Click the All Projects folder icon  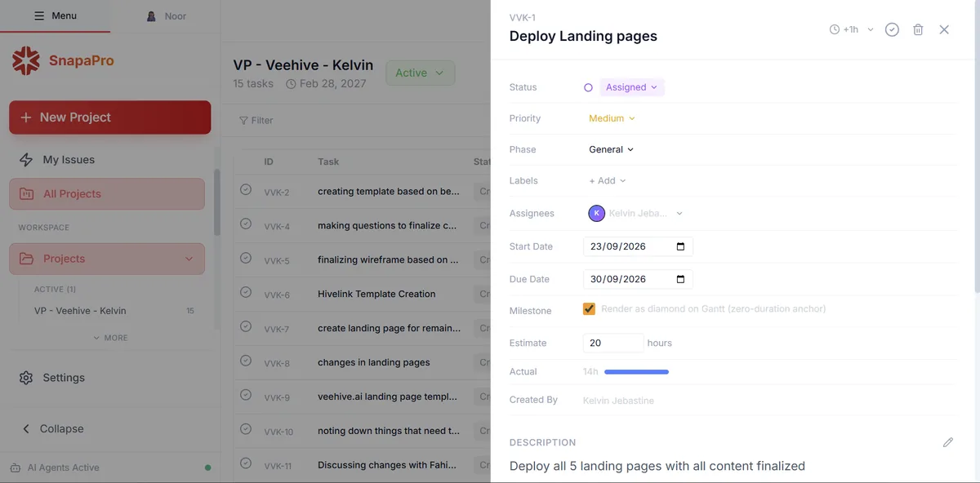[26, 194]
